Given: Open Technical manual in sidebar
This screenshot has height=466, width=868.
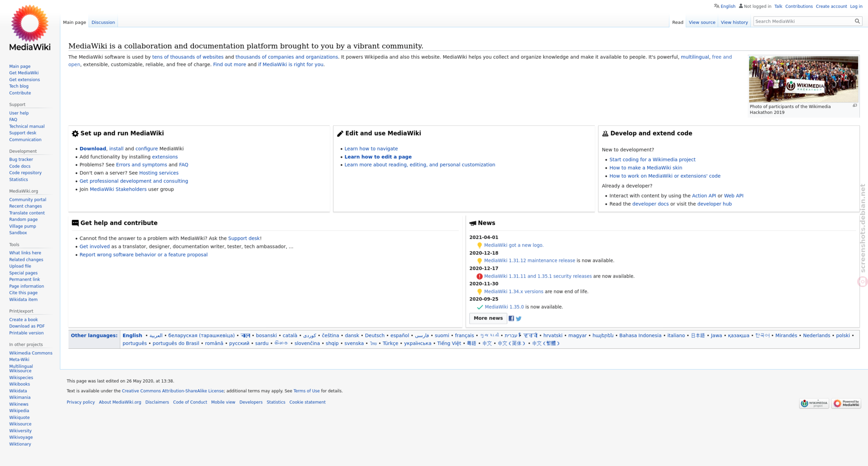Looking at the screenshot, I should [x=27, y=126].
